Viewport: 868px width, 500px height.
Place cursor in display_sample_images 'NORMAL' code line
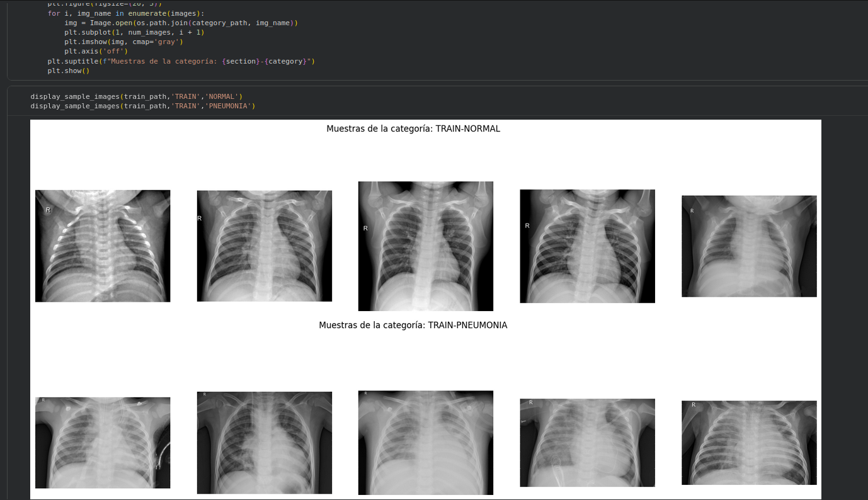pos(136,96)
